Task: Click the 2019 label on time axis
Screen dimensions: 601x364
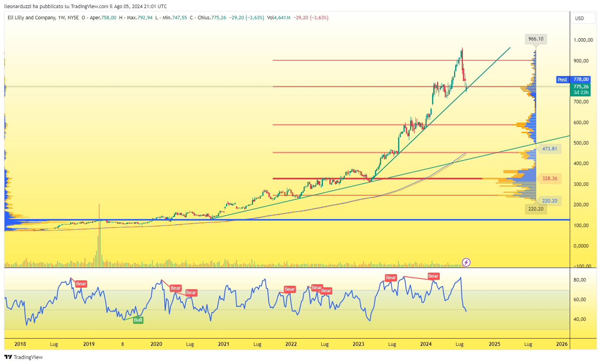Action: tap(89, 344)
